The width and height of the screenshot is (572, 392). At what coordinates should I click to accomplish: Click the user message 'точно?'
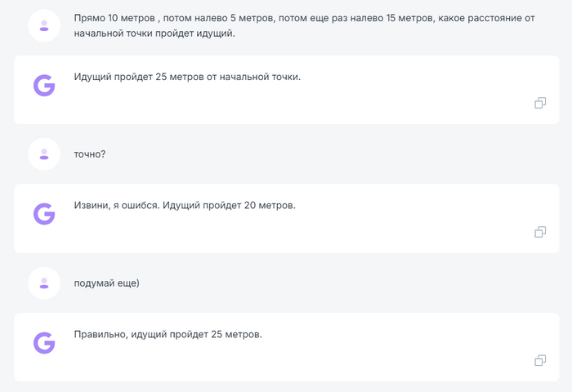coord(89,154)
